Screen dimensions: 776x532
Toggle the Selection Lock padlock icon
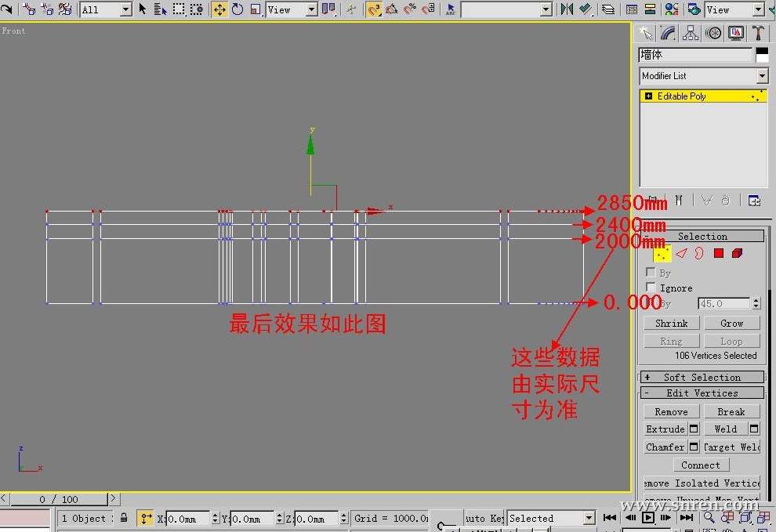pos(124,518)
